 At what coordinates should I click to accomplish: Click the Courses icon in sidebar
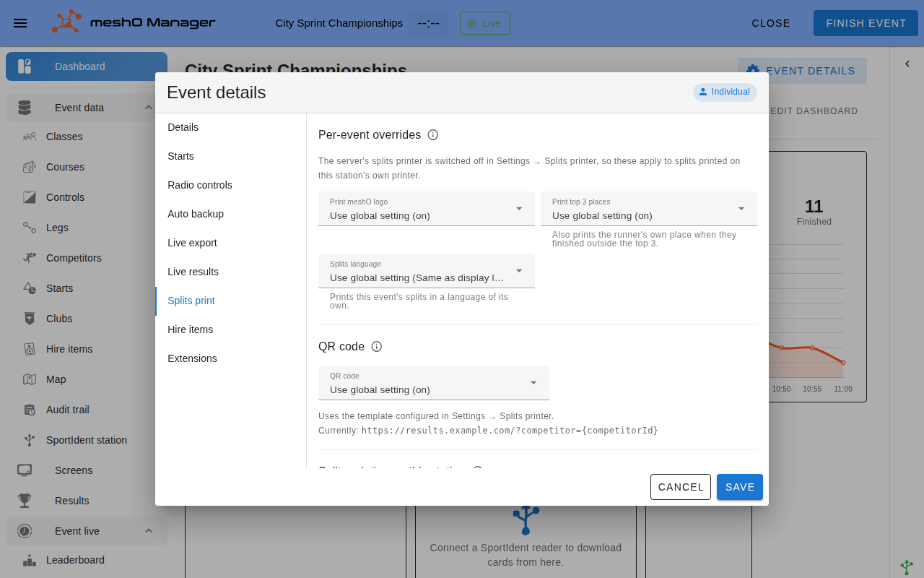tap(30, 167)
